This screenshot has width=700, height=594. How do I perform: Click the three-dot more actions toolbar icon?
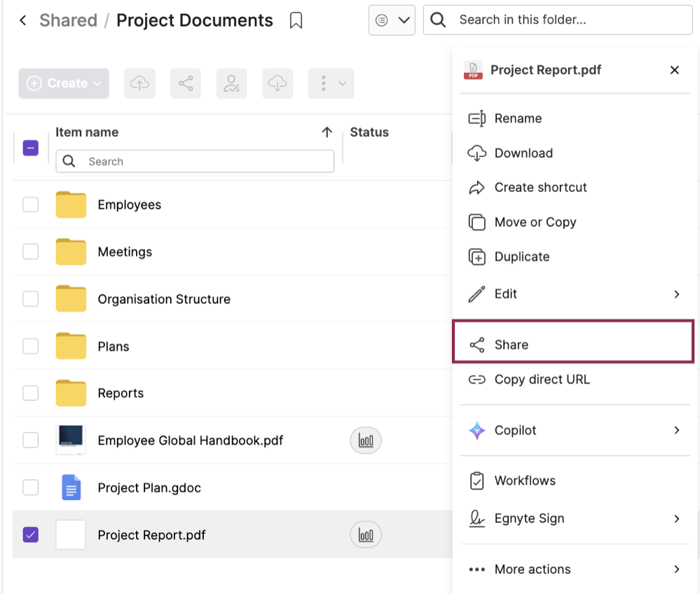click(331, 83)
